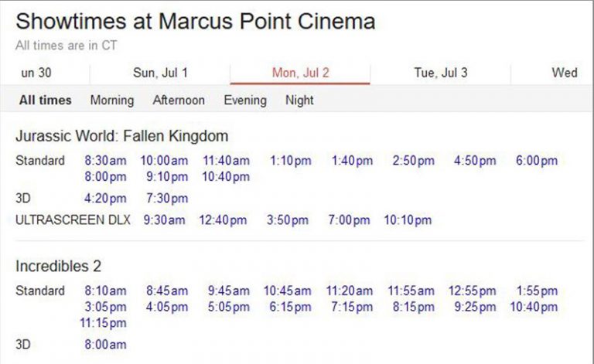The width and height of the screenshot is (594, 364).
Task: Pick Incredibles 2 Standard 8:10am showtime
Action: click(105, 291)
